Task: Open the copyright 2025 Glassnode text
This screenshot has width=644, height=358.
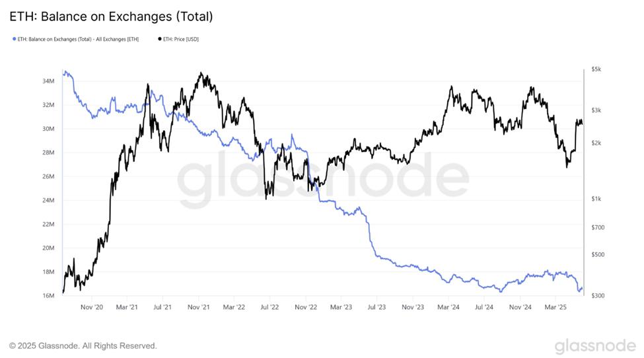Action: [x=83, y=345]
